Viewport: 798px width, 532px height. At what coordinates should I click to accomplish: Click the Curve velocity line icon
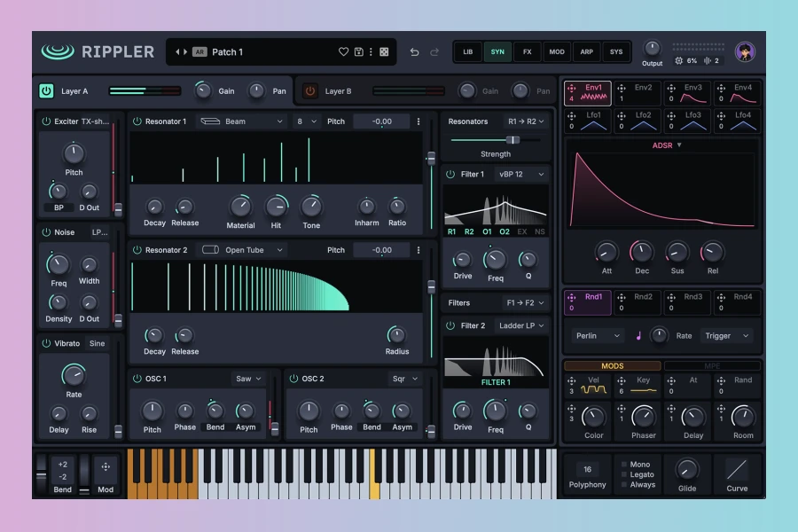[737, 470]
